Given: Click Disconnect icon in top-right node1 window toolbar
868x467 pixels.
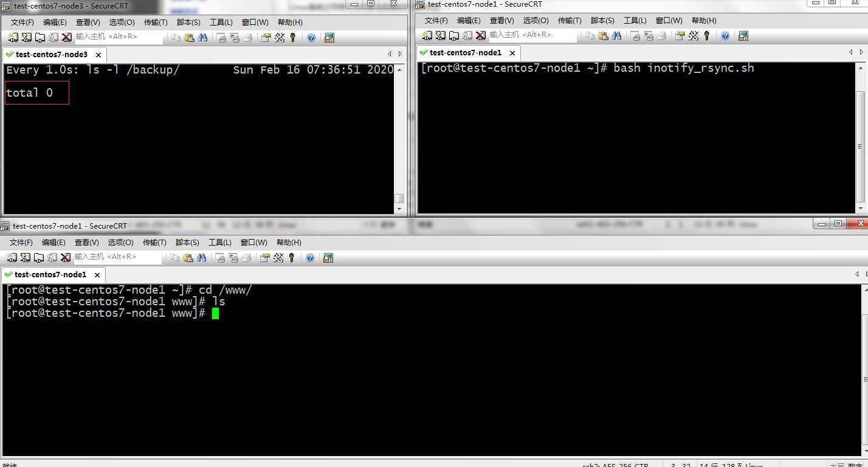Looking at the screenshot, I should 481,36.
